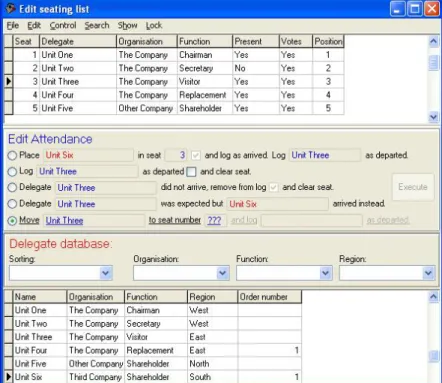Check the 'and clear seat' box after departed
The width and height of the screenshot is (442, 383).
point(191,172)
